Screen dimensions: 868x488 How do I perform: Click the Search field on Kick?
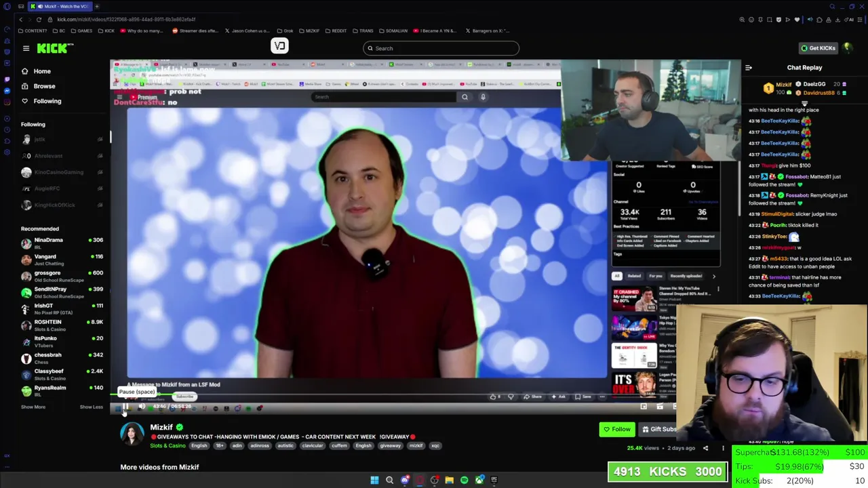[441, 48]
